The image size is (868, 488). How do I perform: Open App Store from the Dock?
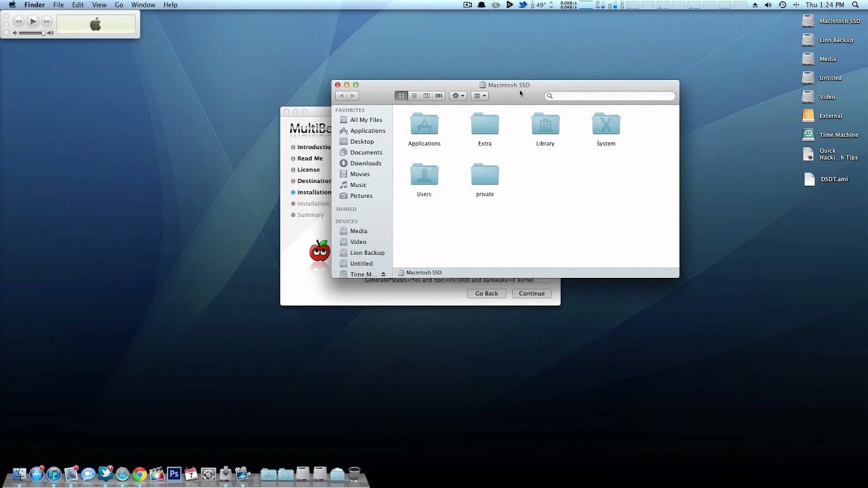click(37, 474)
